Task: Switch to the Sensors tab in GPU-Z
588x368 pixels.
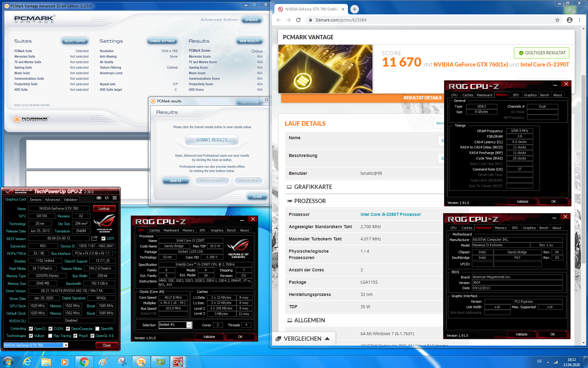Action: point(35,200)
